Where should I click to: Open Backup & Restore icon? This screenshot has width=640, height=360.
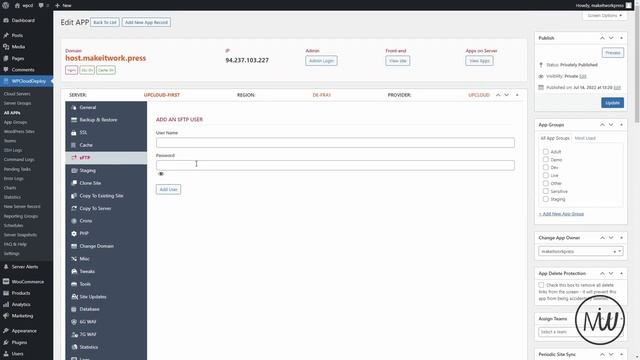coord(74,120)
